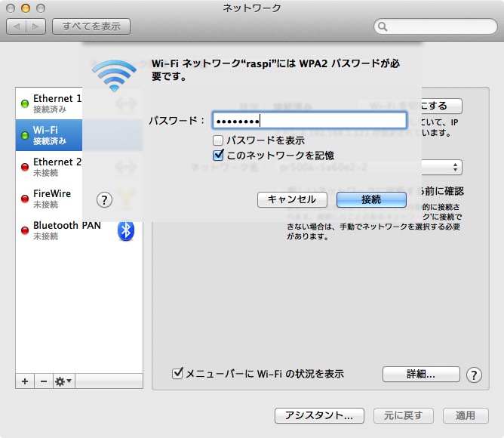Add a network service with plus button
Screen dimensions: 504x438
point(25,381)
